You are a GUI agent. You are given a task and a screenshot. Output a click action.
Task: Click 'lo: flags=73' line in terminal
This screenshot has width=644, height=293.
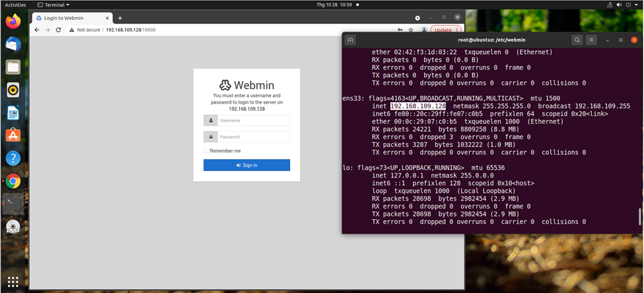coord(424,168)
